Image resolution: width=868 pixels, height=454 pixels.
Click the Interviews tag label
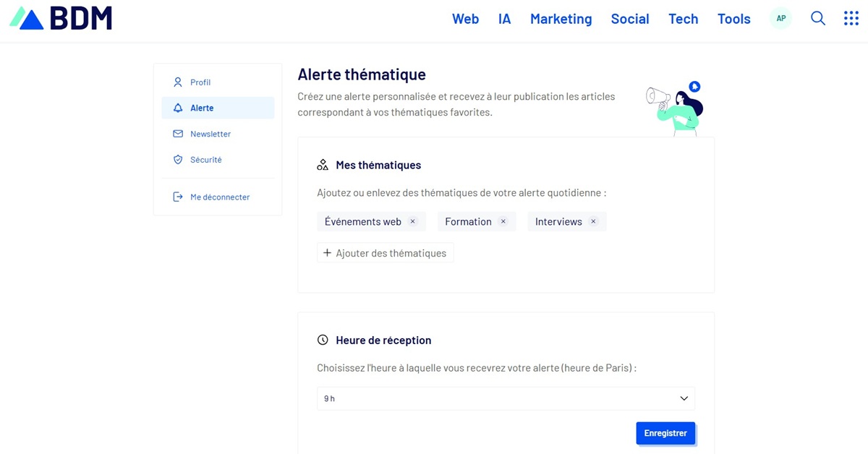[x=558, y=222]
